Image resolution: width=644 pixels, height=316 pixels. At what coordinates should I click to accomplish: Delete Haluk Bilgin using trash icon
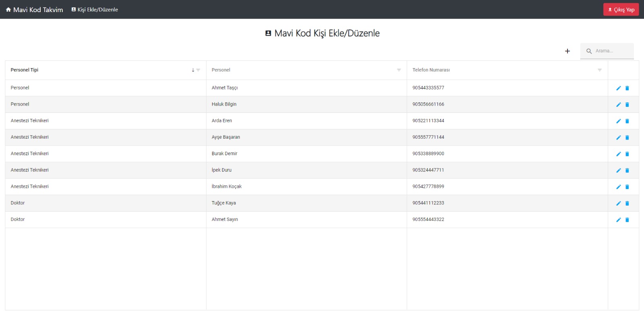click(x=627, y=105)
